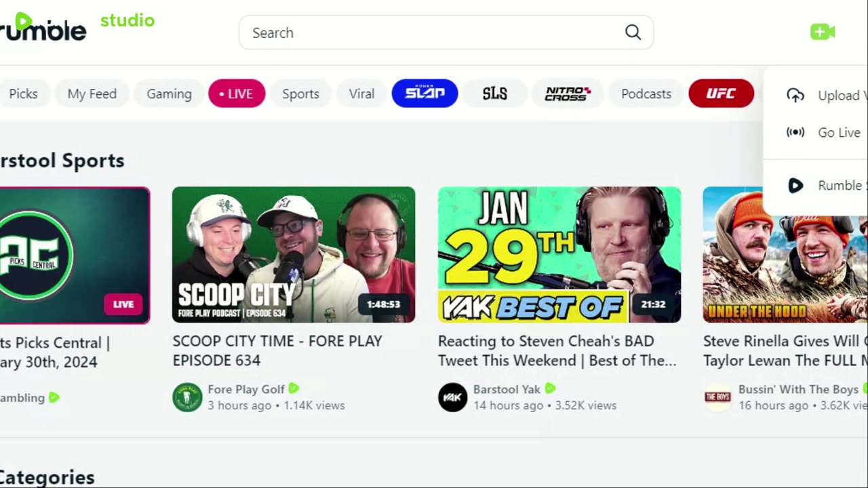Open the Gaming category tab
The height and width of the screenshot is (488, 868).
click(x=169, y=94)
